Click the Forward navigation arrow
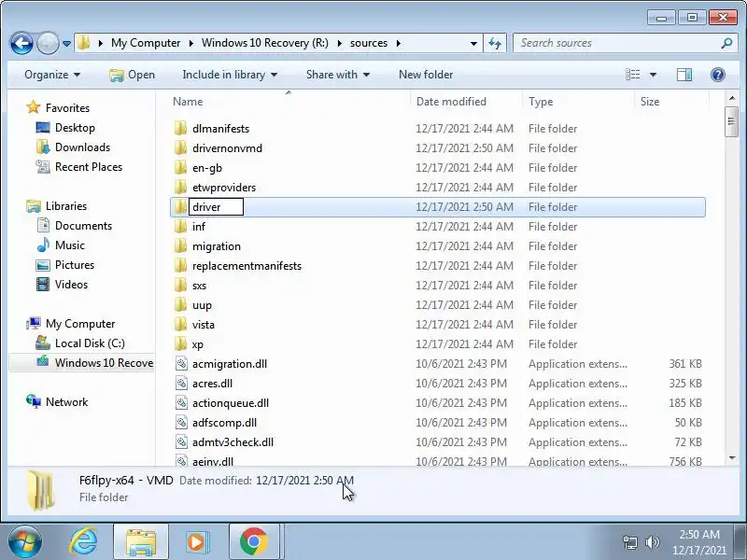Viewport: 747px width, 560px height. point(48,43)
